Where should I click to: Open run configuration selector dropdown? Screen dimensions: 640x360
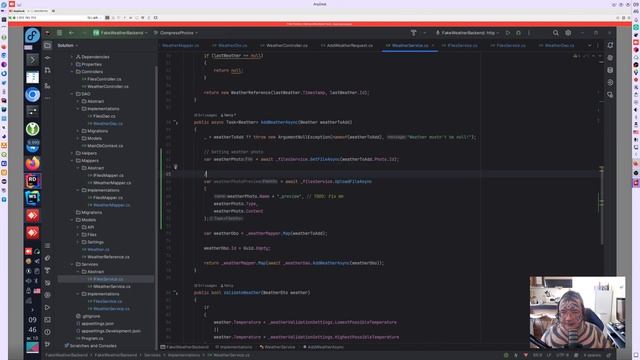[467, 33]
